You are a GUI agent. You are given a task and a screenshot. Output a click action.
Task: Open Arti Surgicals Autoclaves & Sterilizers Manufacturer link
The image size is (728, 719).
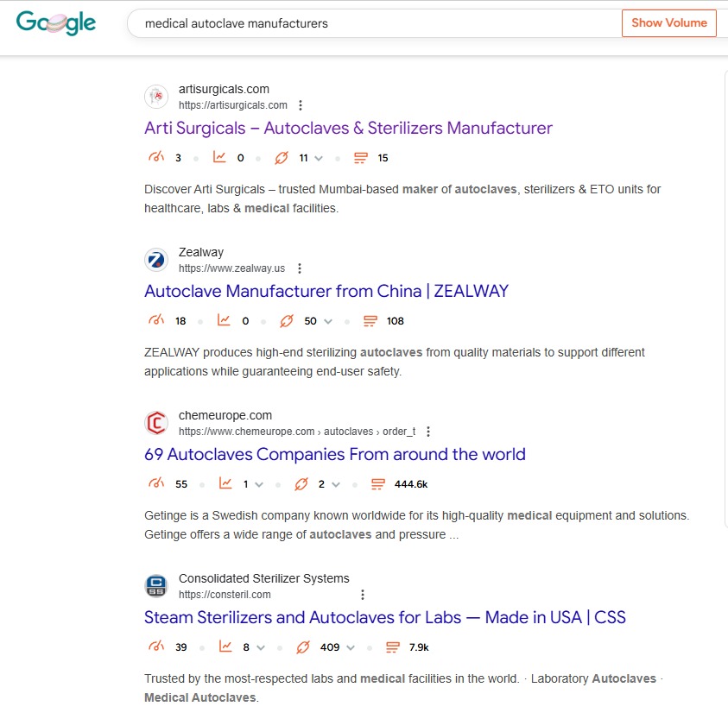[x=348, y=128]
